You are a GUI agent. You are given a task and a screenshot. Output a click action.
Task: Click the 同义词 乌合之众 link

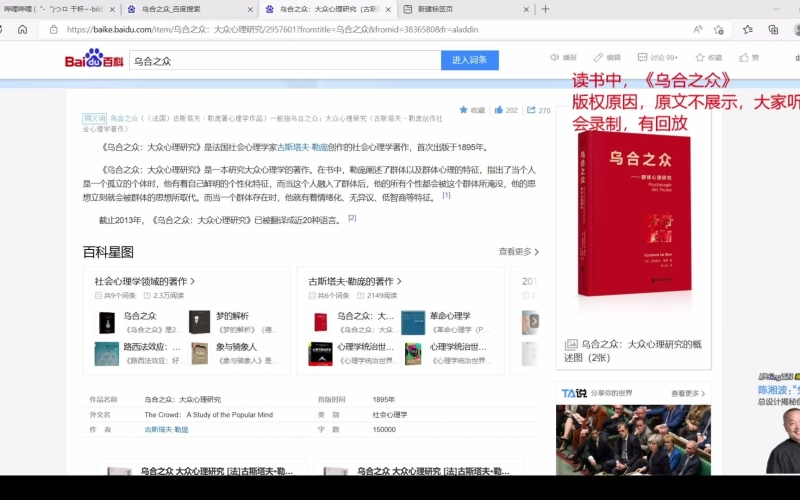(x=124, y=118)
